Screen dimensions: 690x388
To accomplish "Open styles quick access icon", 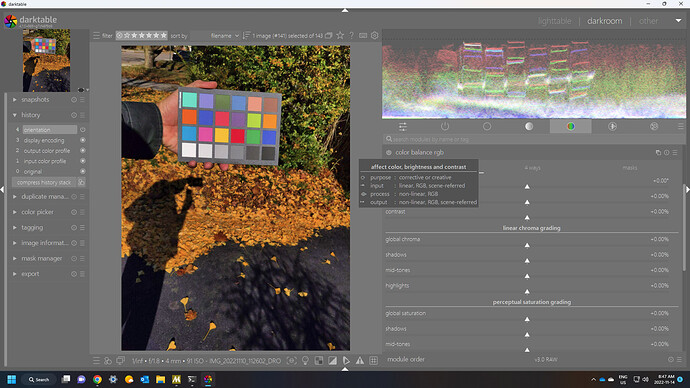I will tap(108, 361).
